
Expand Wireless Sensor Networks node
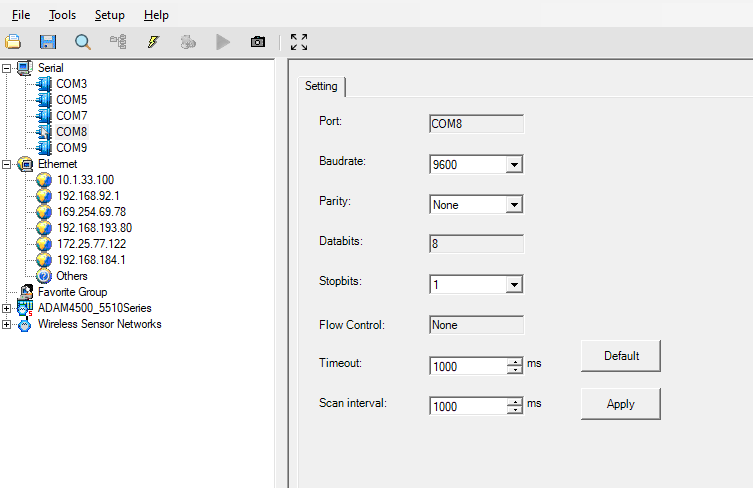(x=6, y=324)
